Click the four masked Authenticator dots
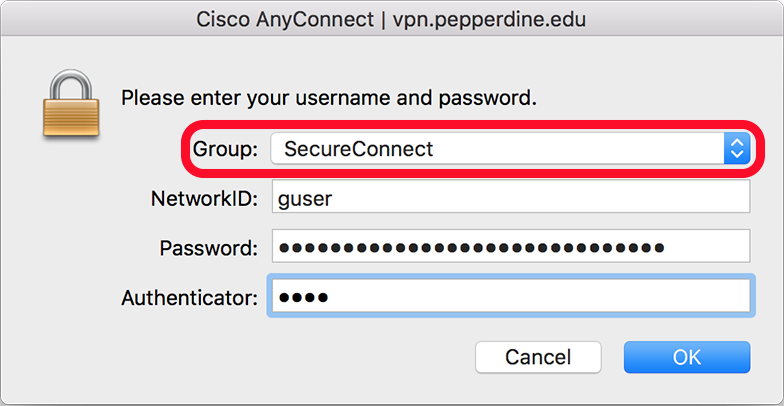 [305, 297]
